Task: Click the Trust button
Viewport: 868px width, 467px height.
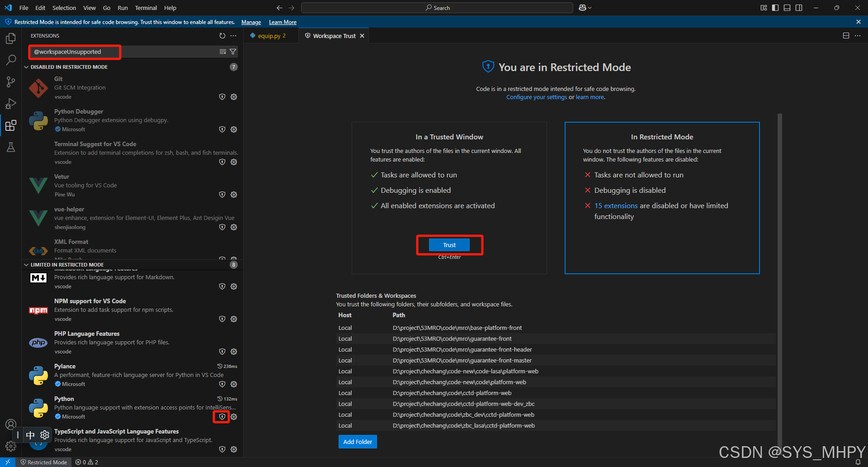Action: 449,245
